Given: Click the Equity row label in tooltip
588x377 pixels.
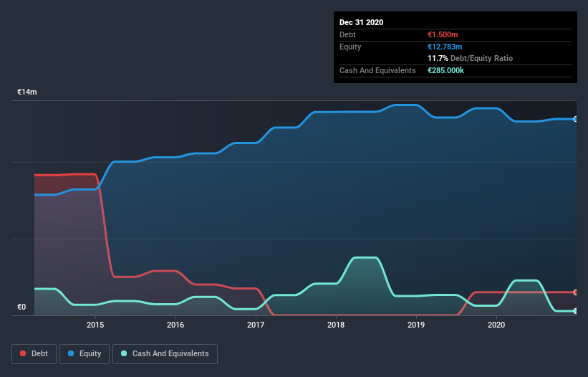Looking at the screenshot, I should pos(350,47).
